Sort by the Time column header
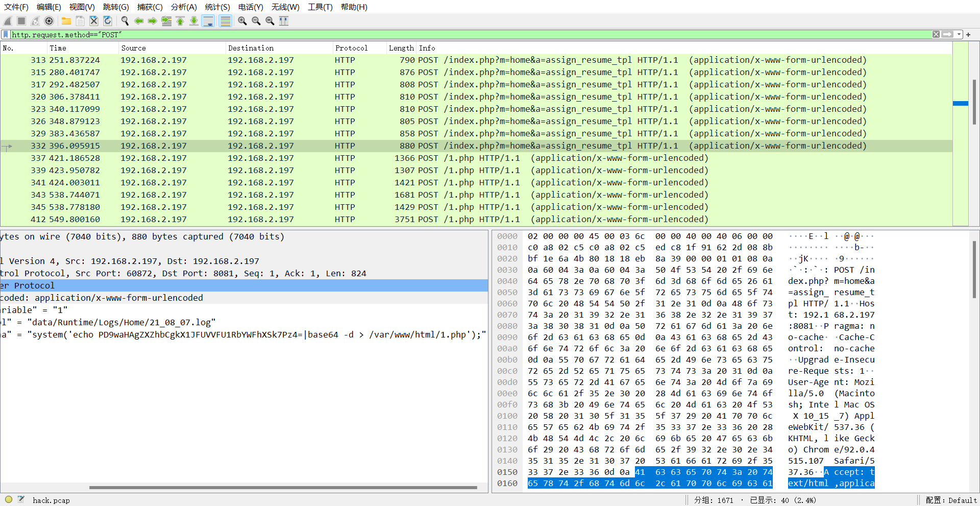This screenshot has height=506, width=980. (83, 48)
